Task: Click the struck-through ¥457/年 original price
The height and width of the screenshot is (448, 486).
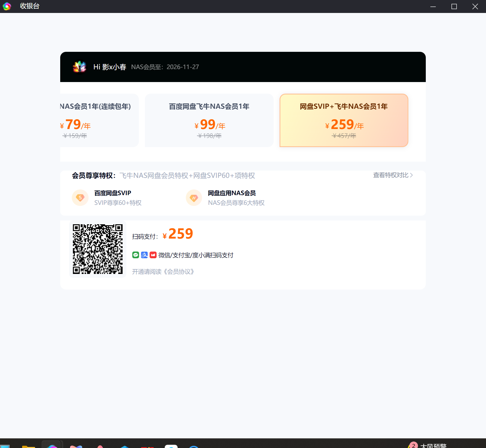Action: (x=344, y=136)
